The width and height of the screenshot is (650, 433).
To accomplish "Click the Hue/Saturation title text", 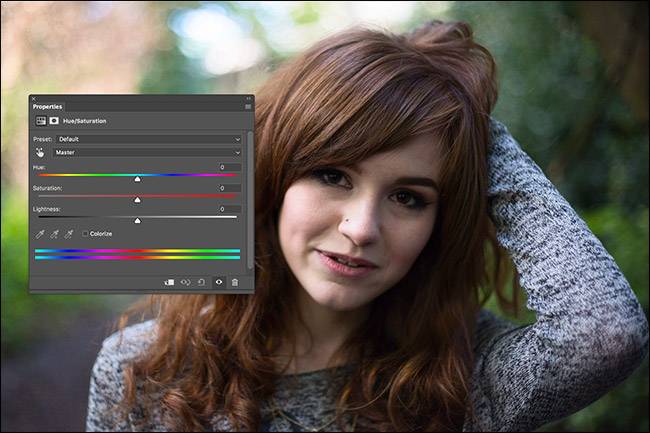I will [85, 121].
